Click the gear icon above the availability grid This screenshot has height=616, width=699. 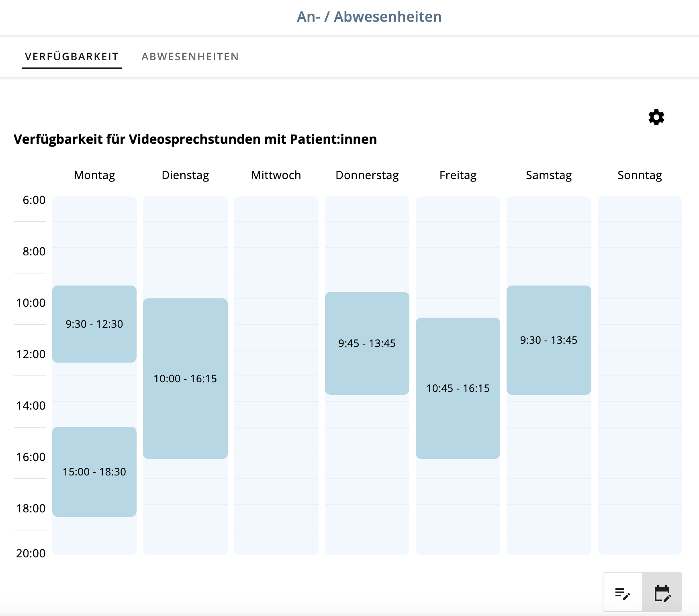click(x=655, y=118)
